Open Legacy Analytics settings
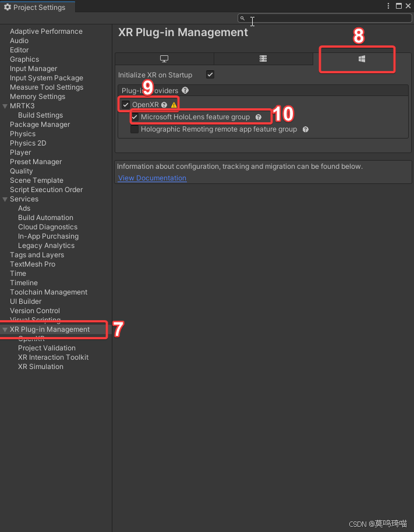 tap(46, 246)
